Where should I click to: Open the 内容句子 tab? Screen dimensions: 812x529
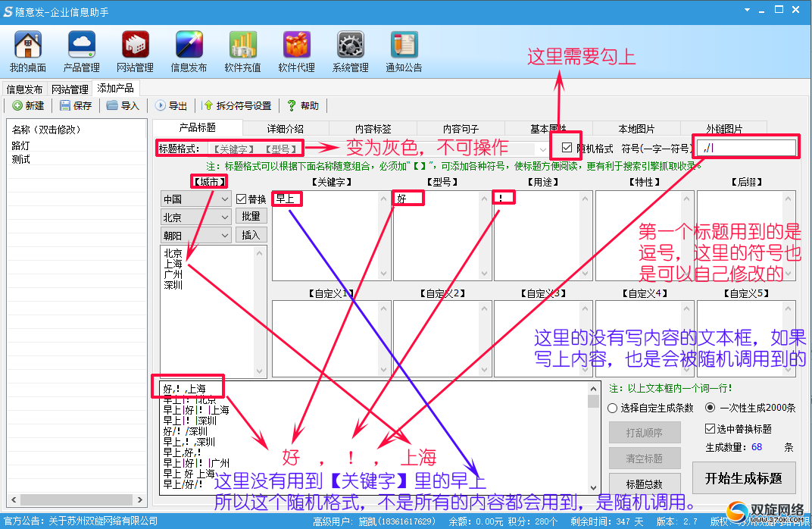[461, 129]
